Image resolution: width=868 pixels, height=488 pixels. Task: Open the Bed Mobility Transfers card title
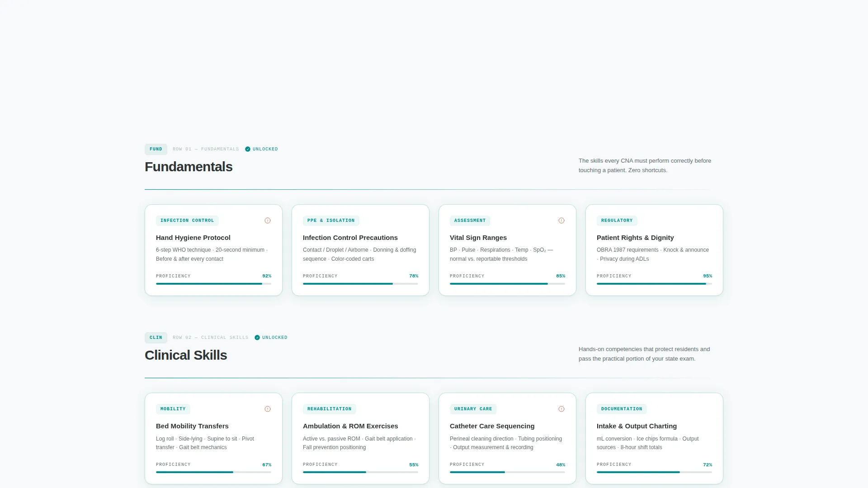[192, 426]
